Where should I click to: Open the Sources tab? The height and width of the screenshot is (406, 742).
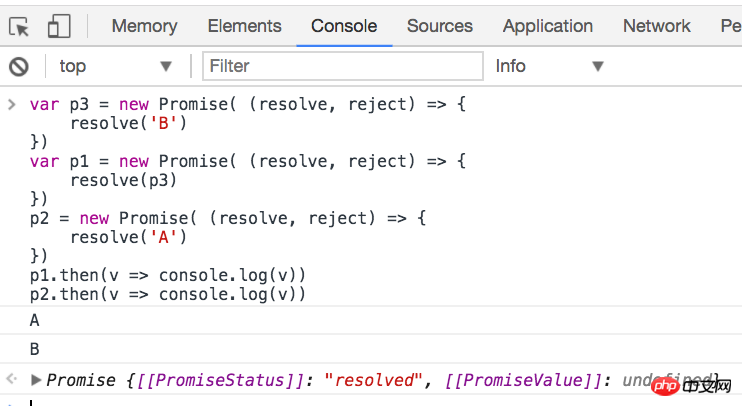(x=440, y=26)
